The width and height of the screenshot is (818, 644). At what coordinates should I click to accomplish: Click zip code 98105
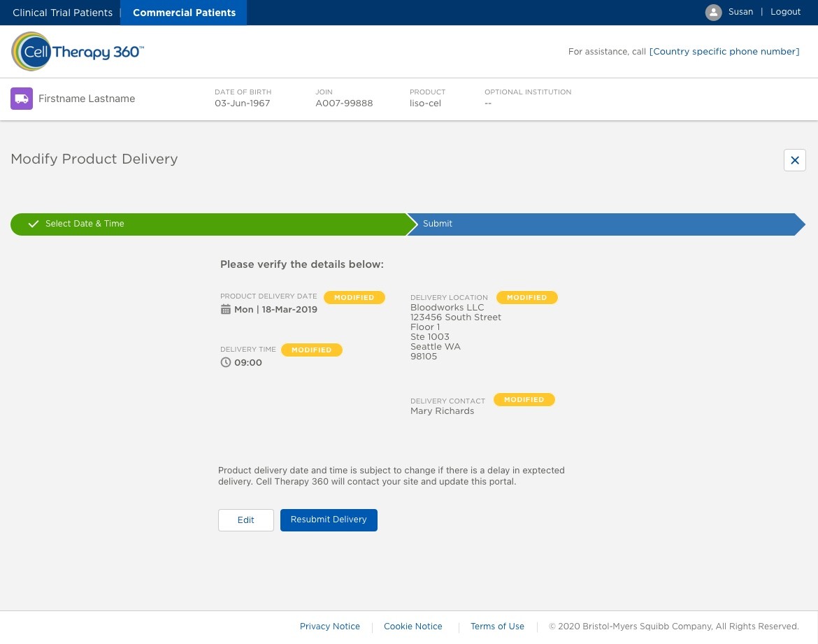pyautogui.click(x=424, y=357)
